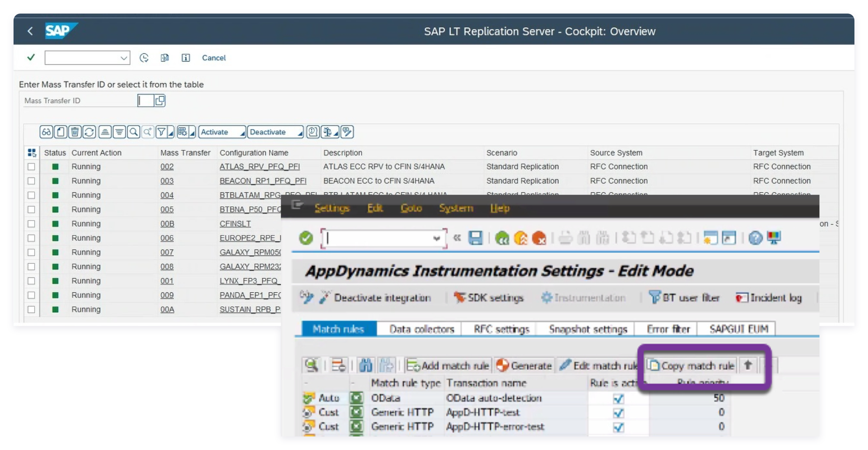
Task: Switch to the Data collectors tab
Action: tap(421, 329)
